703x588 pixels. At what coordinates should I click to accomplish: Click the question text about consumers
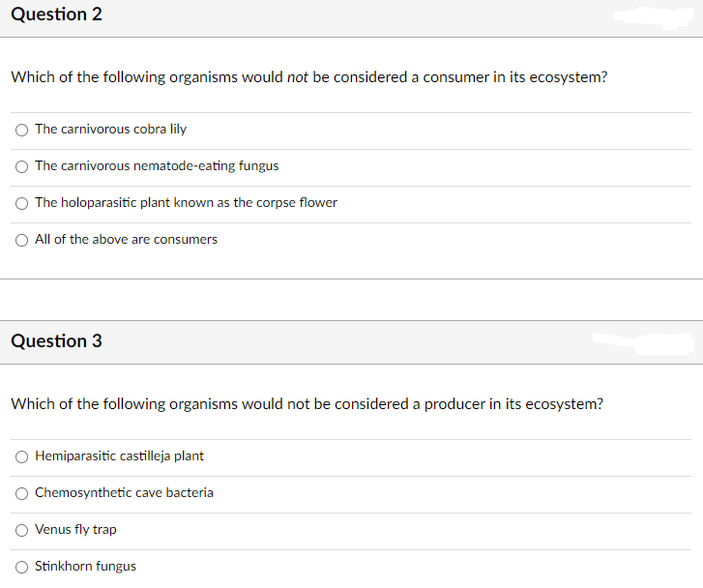click(308, 77)
